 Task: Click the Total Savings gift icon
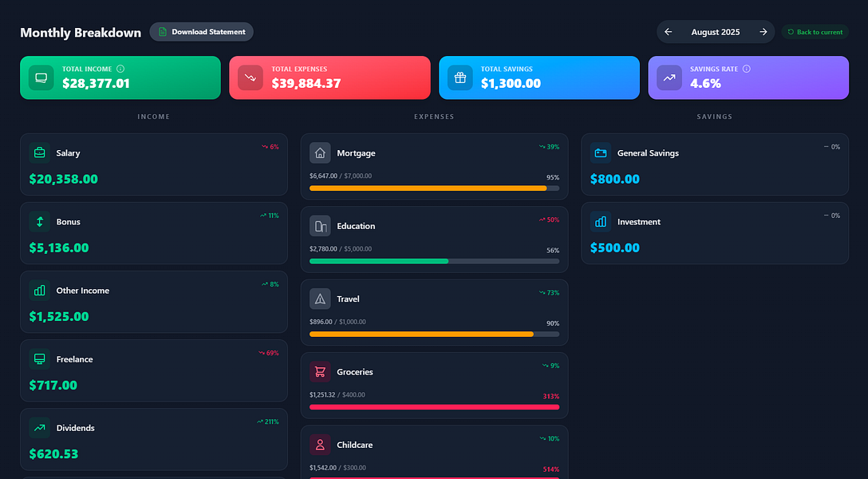coord(460,77)
